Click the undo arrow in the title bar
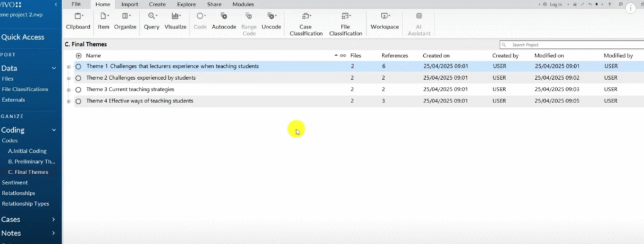Image resolution: width=644 pixels, height=244 pixels. [590, 4]
